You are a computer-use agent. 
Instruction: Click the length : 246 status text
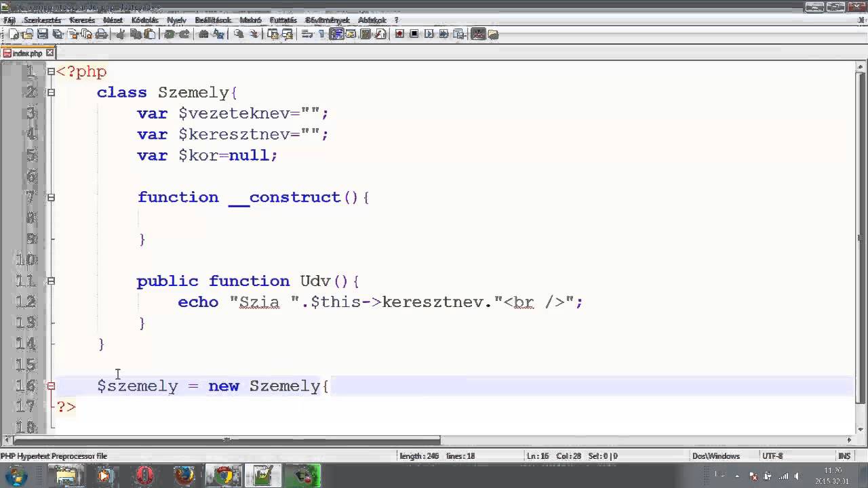point(420,456)
